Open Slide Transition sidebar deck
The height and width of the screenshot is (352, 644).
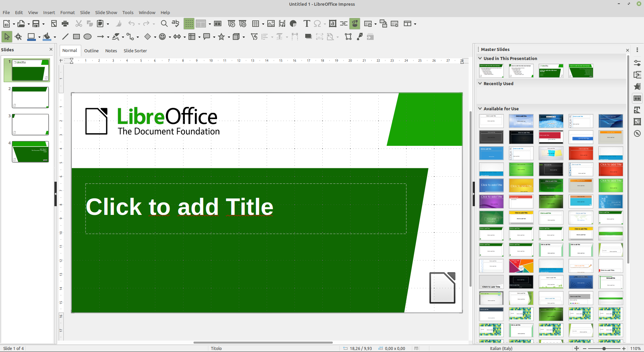click(637, 75)
